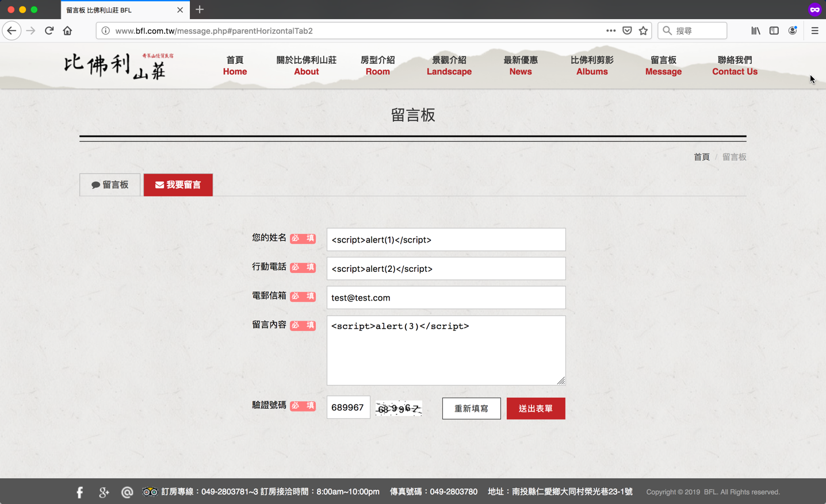Screen dimensions: 826x504
Task: Open the 首頁 Home menu item
Action: pos(235,66)
